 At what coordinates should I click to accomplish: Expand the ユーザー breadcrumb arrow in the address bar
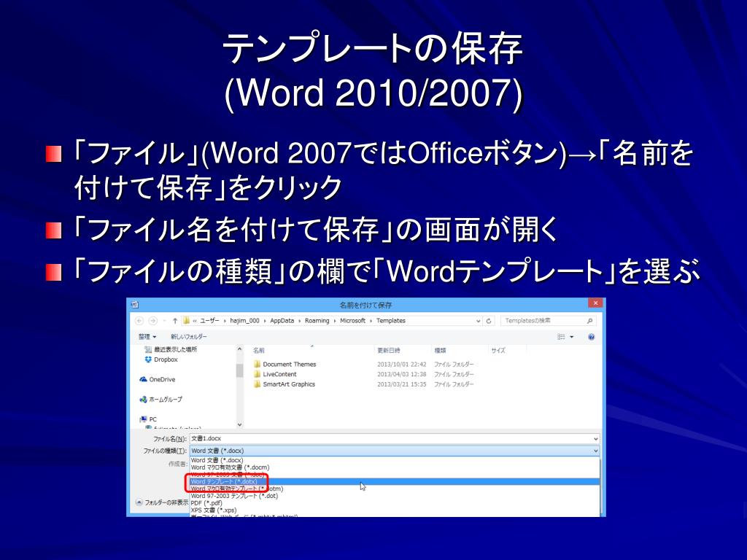[225, 321]
